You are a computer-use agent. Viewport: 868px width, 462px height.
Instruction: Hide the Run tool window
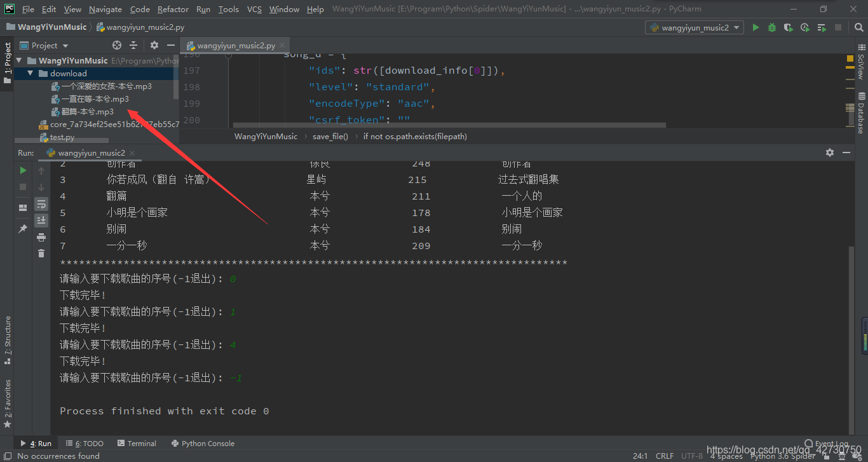point(846,153)
